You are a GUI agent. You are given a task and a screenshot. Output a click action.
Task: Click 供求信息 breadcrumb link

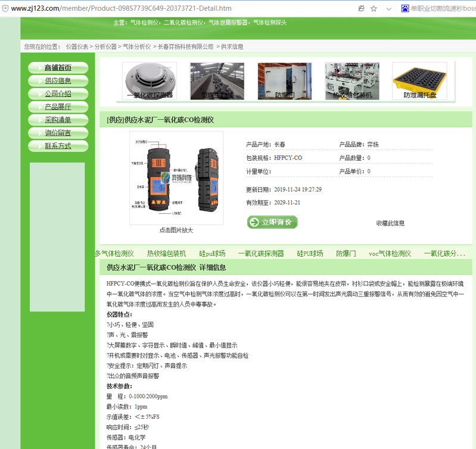click(x=232, y=46)
